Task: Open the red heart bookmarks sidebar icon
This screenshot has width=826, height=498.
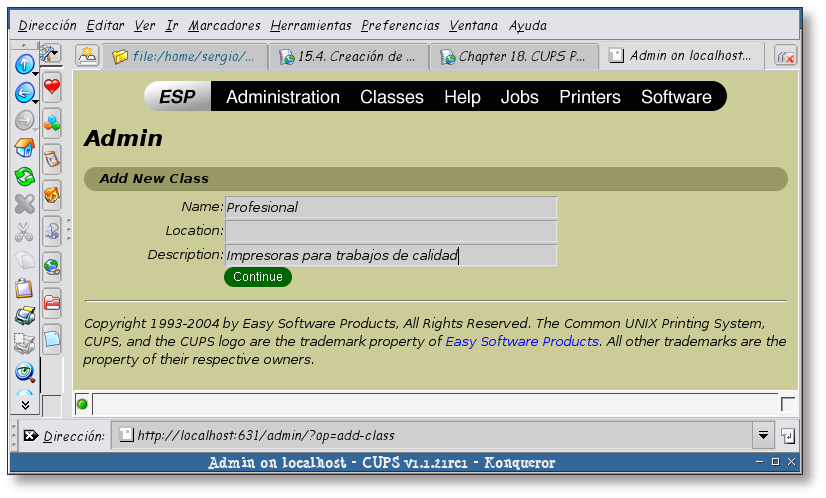Action: tap(52, 88)
